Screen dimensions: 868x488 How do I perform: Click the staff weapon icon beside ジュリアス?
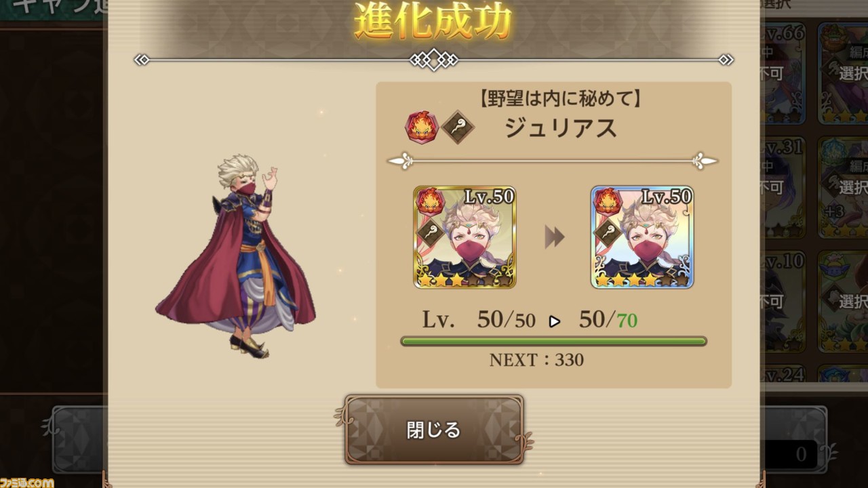(x=458, y=127)
